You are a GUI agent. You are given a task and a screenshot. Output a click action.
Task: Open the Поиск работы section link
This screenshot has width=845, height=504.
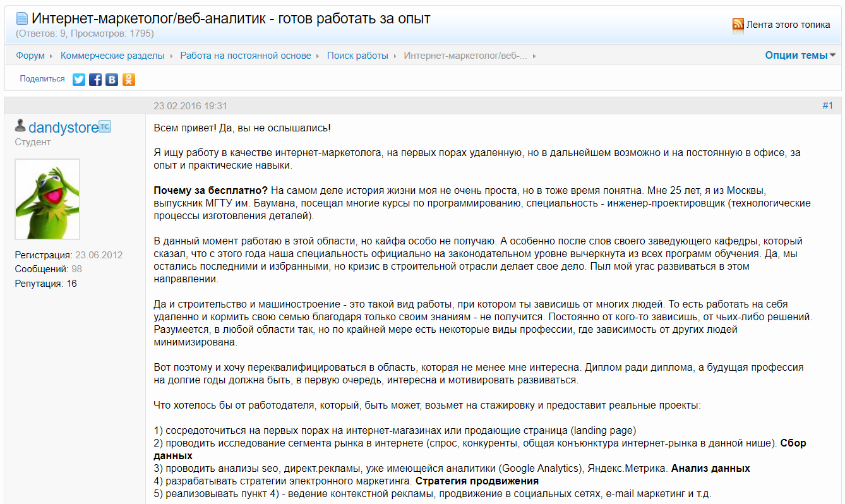357,56
